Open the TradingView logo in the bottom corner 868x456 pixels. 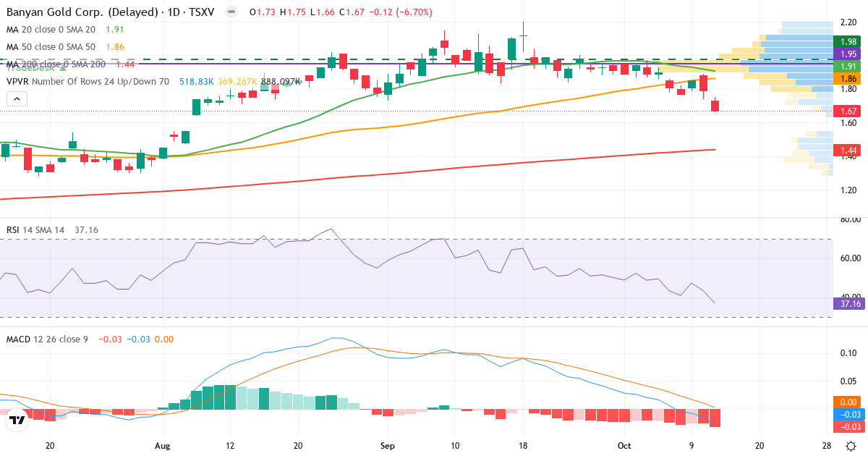click(17, 420)
